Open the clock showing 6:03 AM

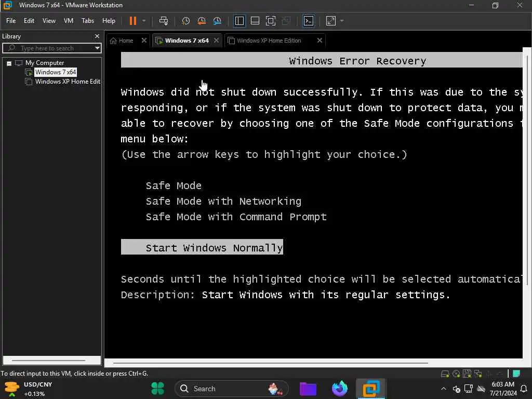tap(503, 389)
